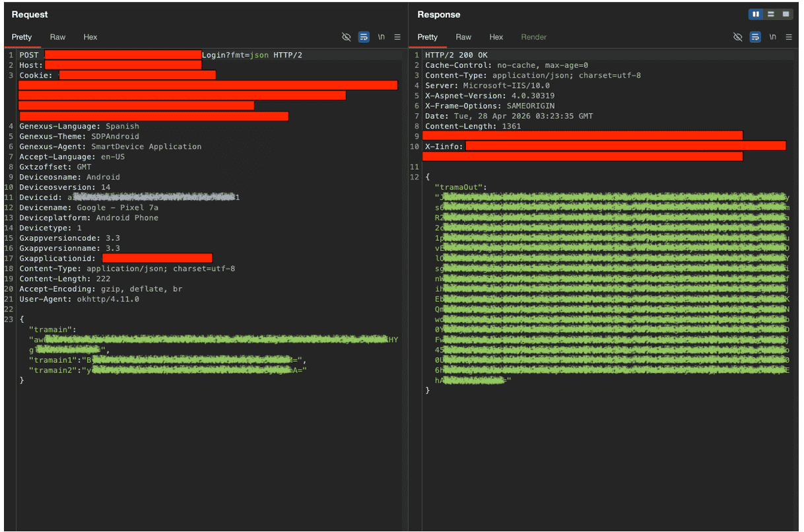Click 'Deviceosversion: 14' header
The height and width of the screenshot is (532, 804).
[65, 187]
